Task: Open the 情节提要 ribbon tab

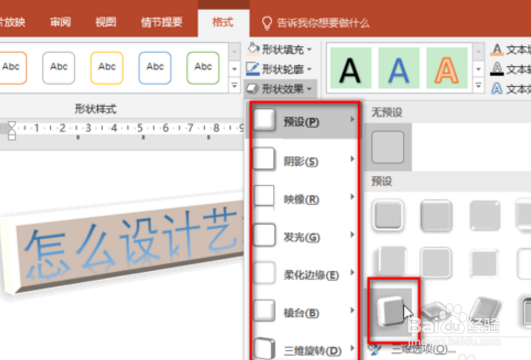Action: 162,22
